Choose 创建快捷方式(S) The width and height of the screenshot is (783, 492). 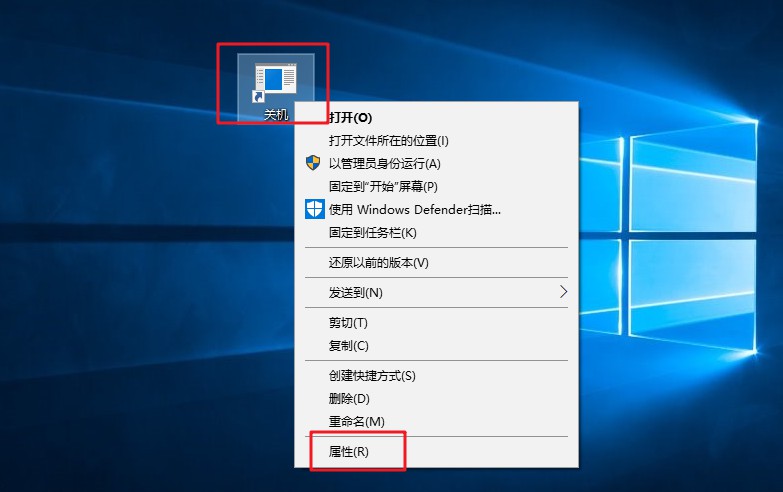click(371, 375)
